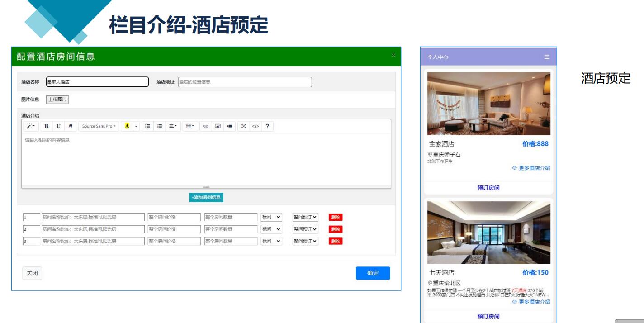Insert an unordered bullet list

[148, 126]
